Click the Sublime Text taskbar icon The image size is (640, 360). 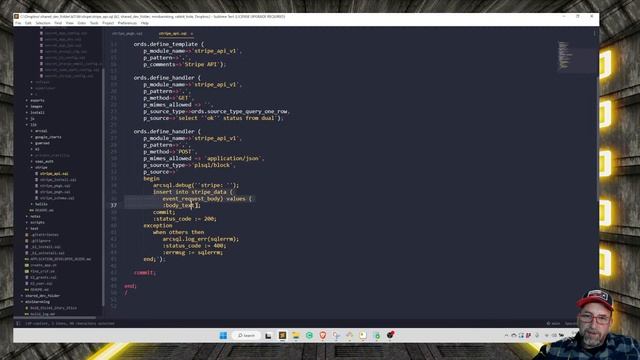pos(282,336)
